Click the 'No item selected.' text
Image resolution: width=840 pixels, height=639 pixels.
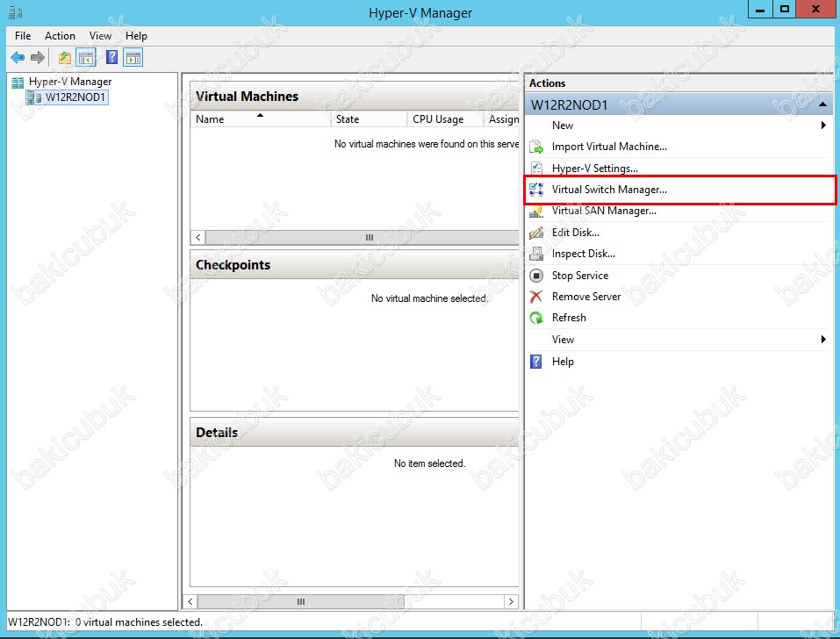point(429,463)
